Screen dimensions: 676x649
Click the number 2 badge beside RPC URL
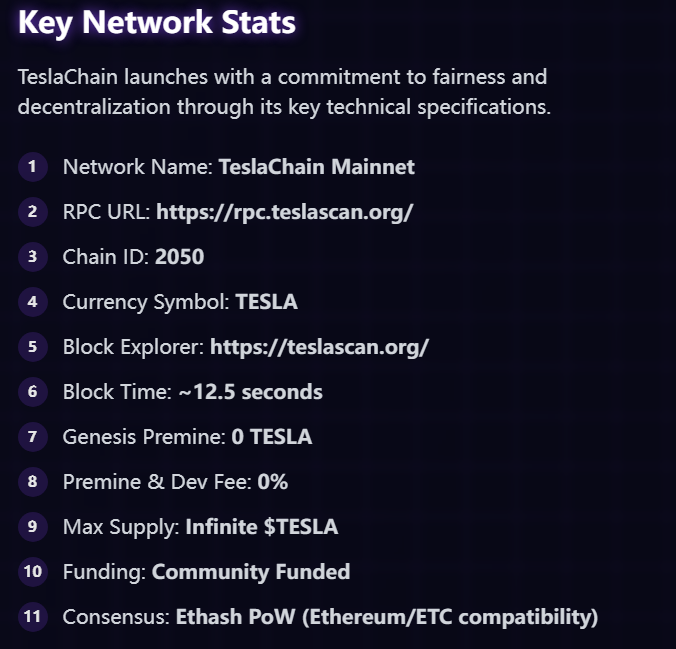tap(32, 211)
